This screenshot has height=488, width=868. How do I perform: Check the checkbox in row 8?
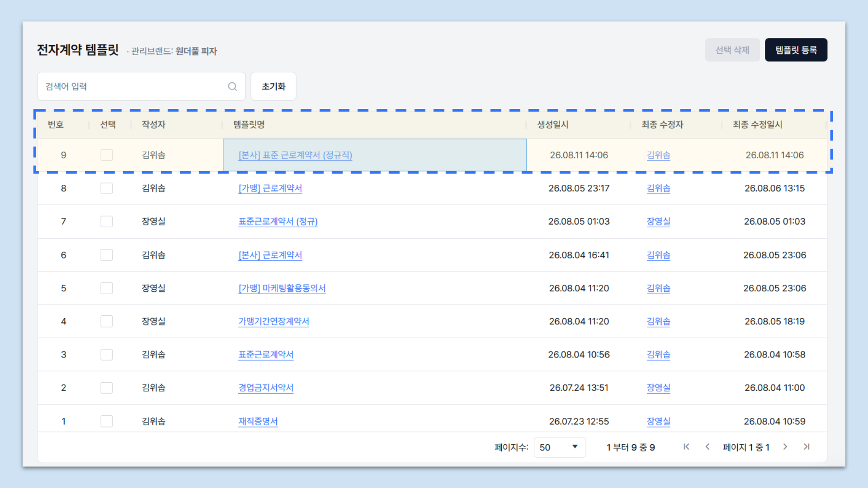click(x=107, y=188)
